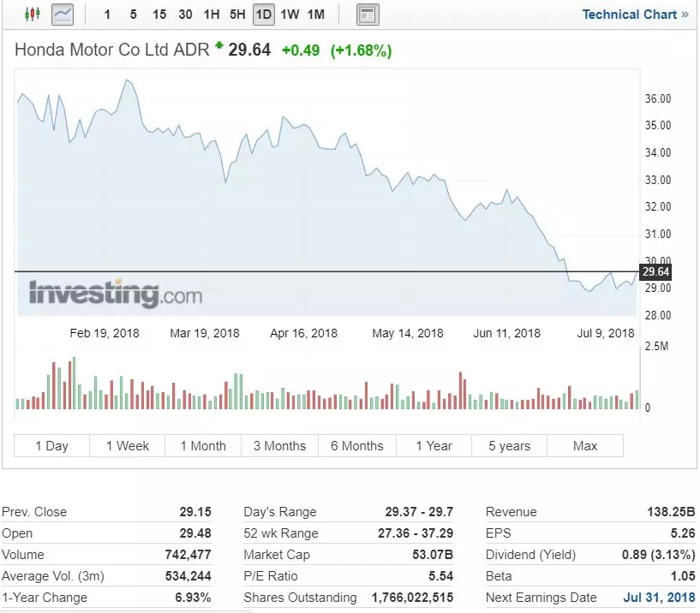Viewport: 700px width, 613px height.
Task: Choose the 5H interval
Action: click(x=237, y=15)
